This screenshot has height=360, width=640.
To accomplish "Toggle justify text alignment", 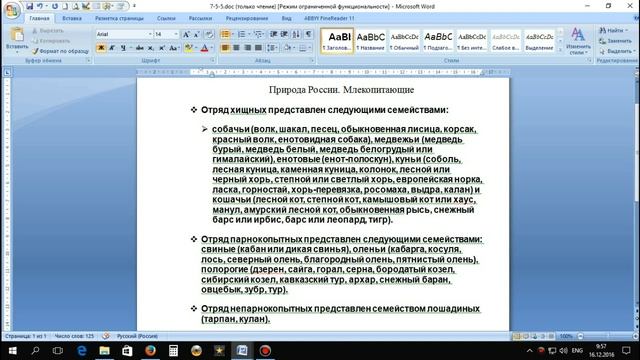I will (x=258, y=48).
